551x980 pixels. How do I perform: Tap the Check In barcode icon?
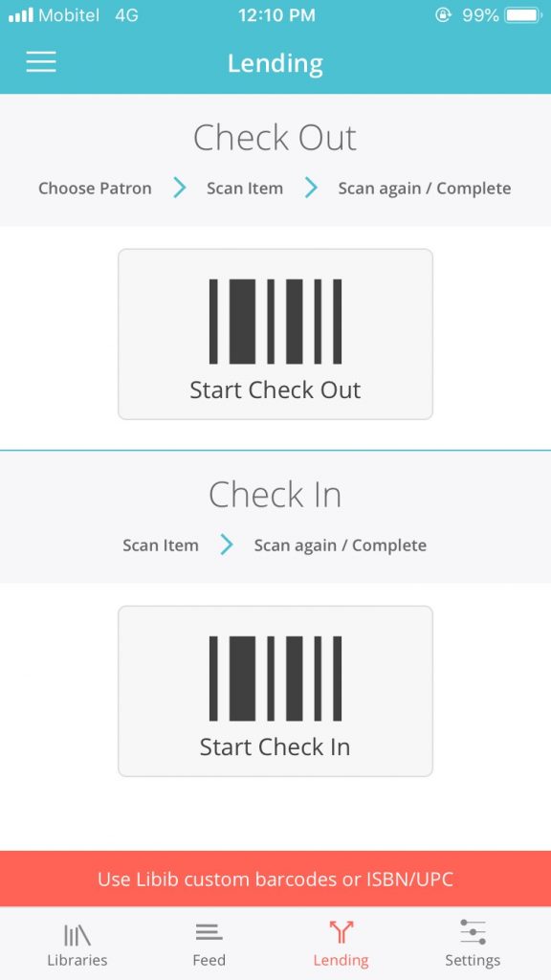click(275, 679)
